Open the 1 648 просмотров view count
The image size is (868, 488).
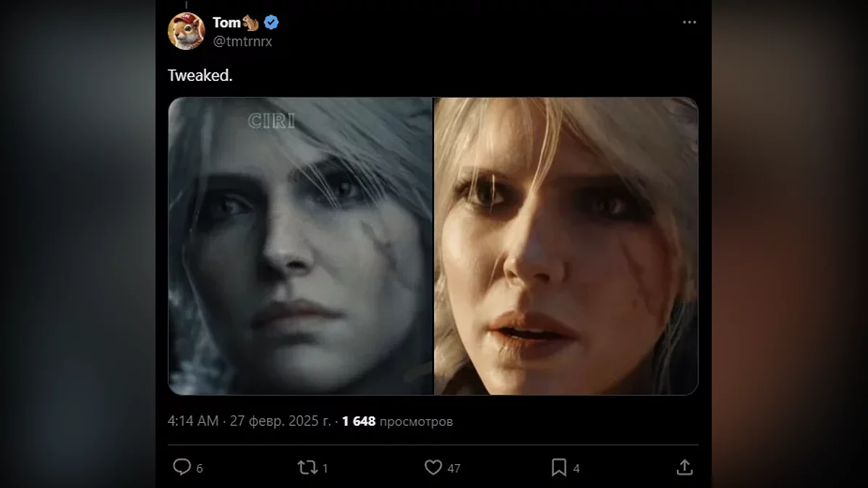point(397,421)
